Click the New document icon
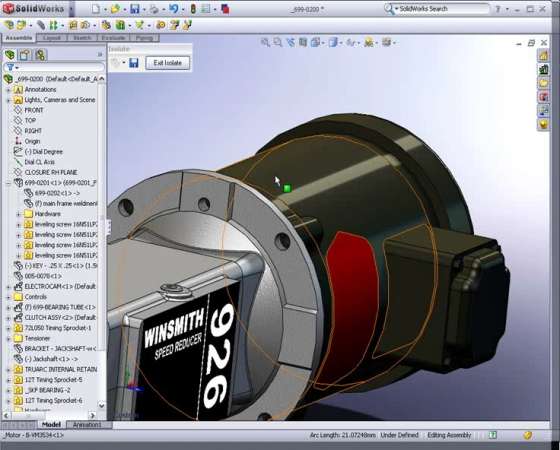The image size is (560, 450). [96, 9]
